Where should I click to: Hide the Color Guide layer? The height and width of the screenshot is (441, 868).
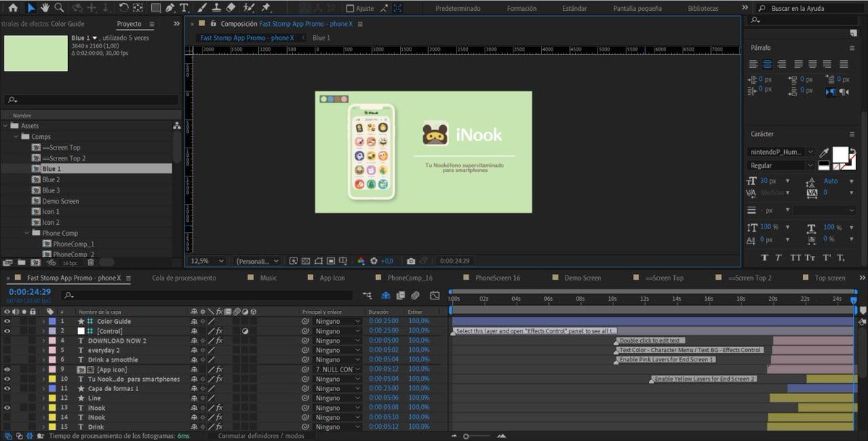pyautogui.click(x=7, y=321)
